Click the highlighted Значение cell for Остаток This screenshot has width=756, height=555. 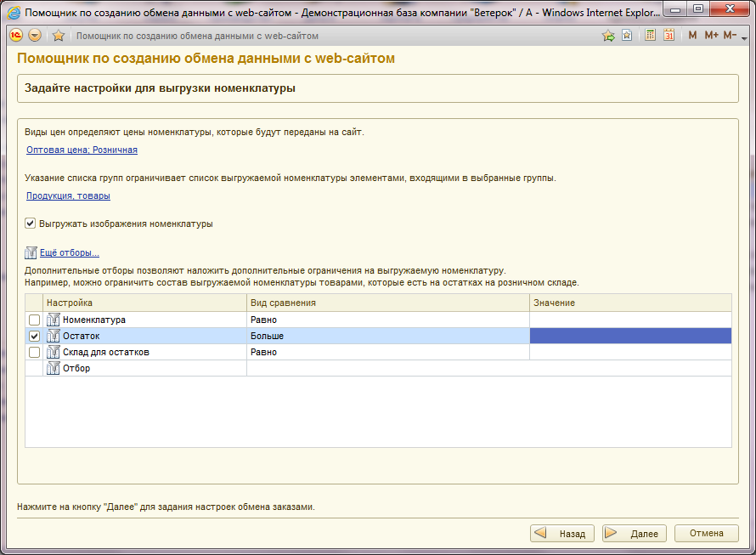(x=630, y=336)
